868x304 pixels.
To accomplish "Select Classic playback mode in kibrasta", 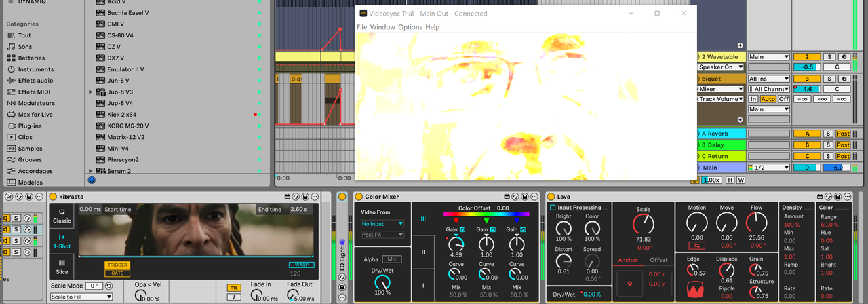I will (62, 216).
